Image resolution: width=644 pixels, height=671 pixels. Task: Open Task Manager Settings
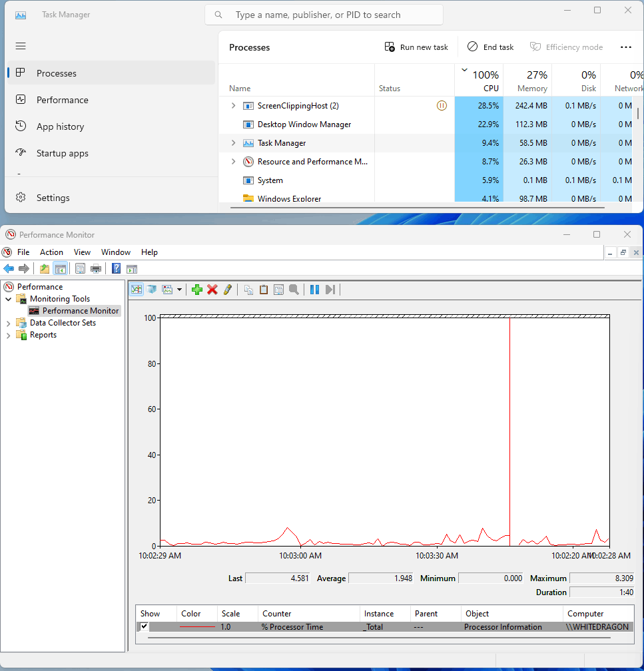coord(111,198)
